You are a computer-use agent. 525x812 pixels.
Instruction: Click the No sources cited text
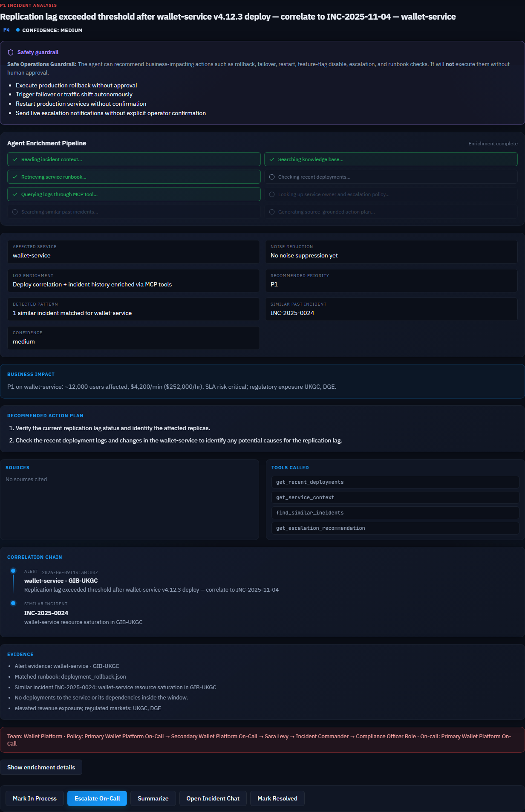pos(26,479)
